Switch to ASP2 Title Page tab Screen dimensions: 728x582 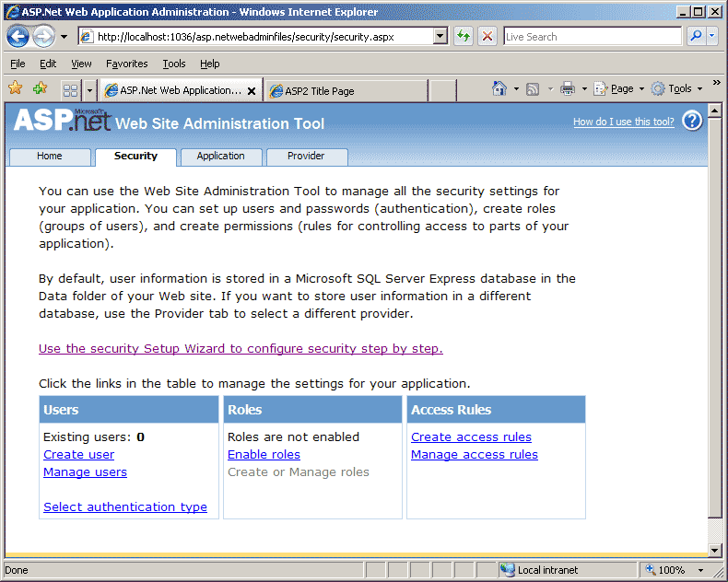click(x=346, y=91)
